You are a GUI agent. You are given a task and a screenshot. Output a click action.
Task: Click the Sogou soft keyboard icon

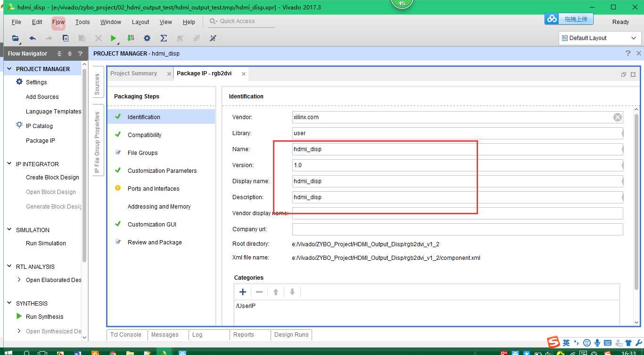tap(608, 343)
